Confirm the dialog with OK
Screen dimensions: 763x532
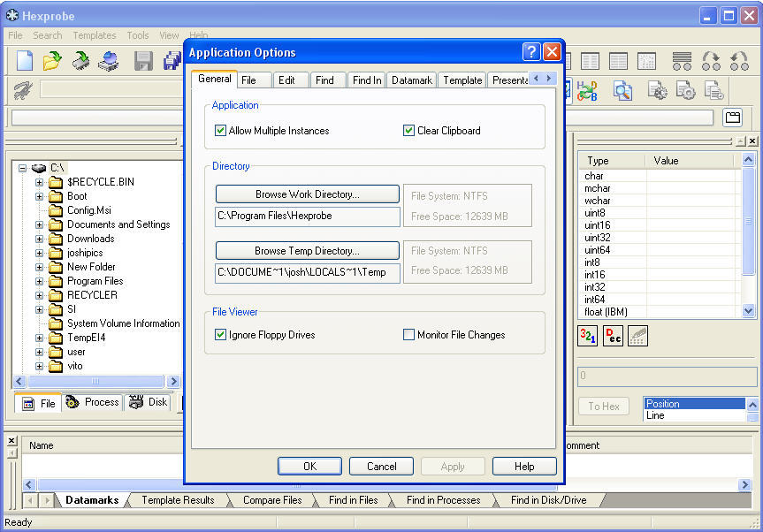[309, 467]
